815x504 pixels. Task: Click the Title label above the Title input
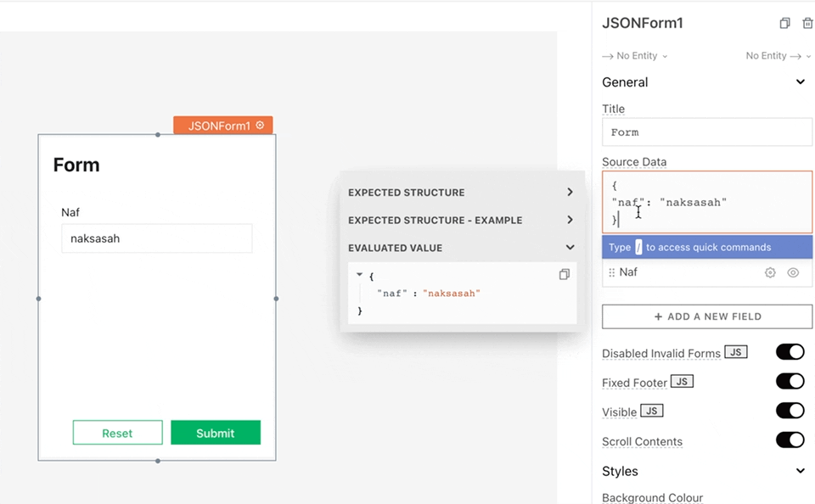tap(613, 109)
